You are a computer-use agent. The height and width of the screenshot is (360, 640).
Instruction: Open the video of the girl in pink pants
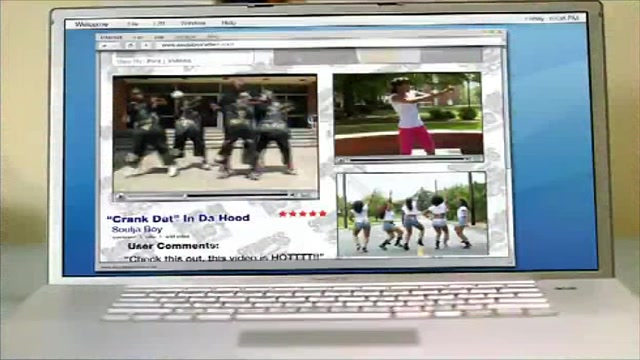tap(408, 114)
